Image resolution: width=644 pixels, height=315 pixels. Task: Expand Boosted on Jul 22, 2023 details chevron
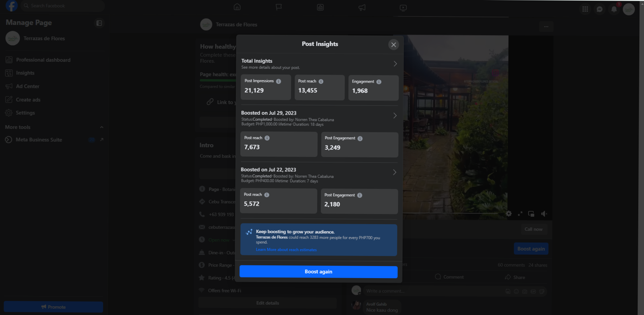[x=395, y=172]
